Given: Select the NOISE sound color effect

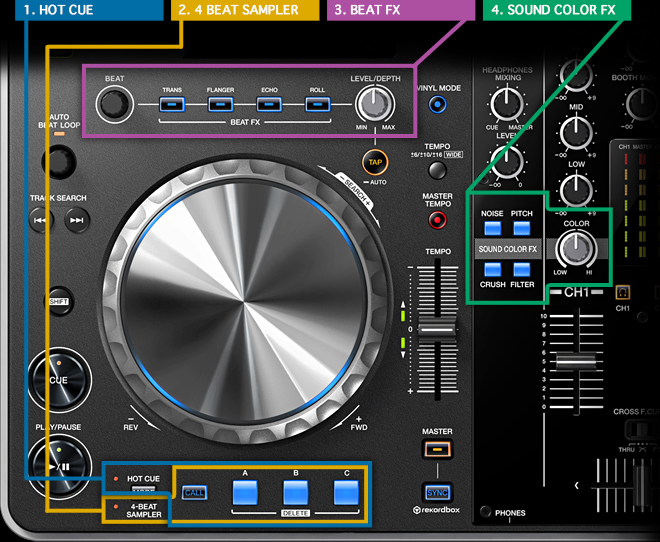Looking at the screenshot, I should 492,228.
